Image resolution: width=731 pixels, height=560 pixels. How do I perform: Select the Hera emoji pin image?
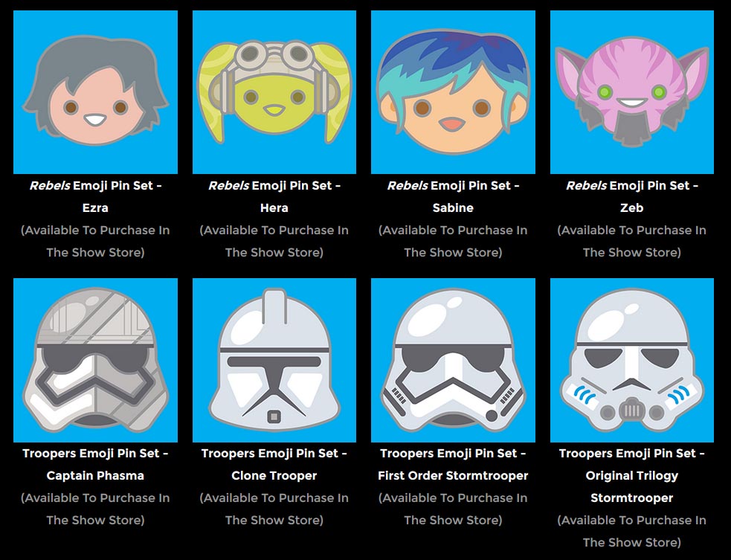[274, 92]
